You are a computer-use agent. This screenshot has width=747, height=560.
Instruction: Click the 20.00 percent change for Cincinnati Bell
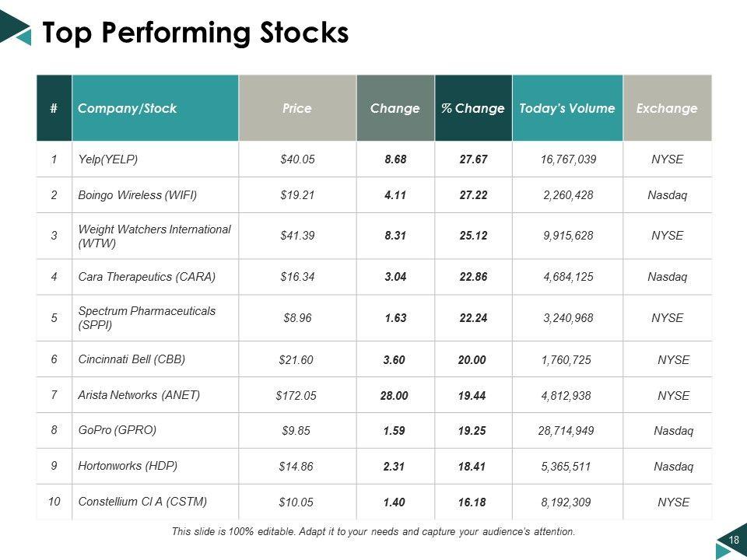pos(472,360)
